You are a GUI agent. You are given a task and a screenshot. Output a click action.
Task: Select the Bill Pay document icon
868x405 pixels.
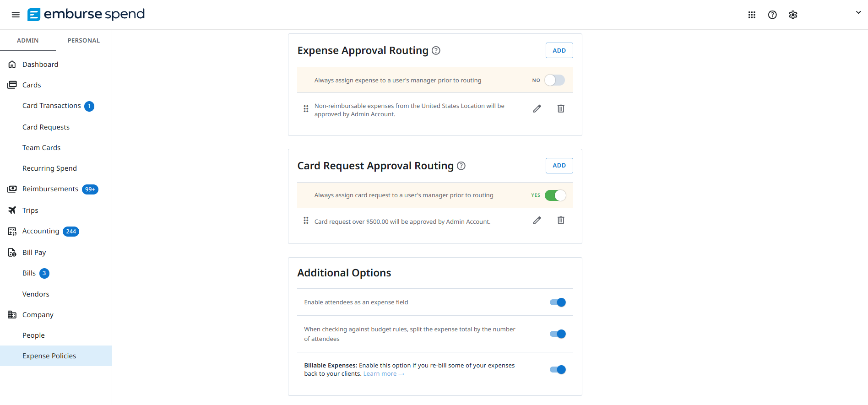tap(12, 252)
